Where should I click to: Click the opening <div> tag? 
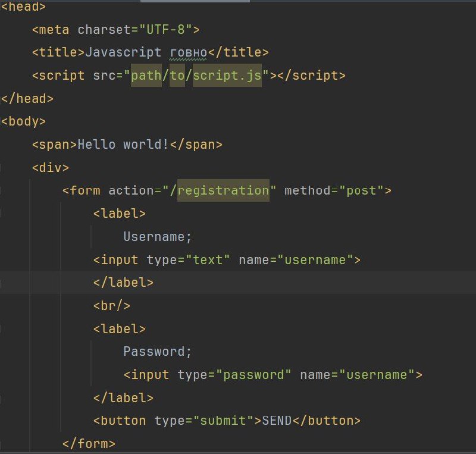click(51, 168)
